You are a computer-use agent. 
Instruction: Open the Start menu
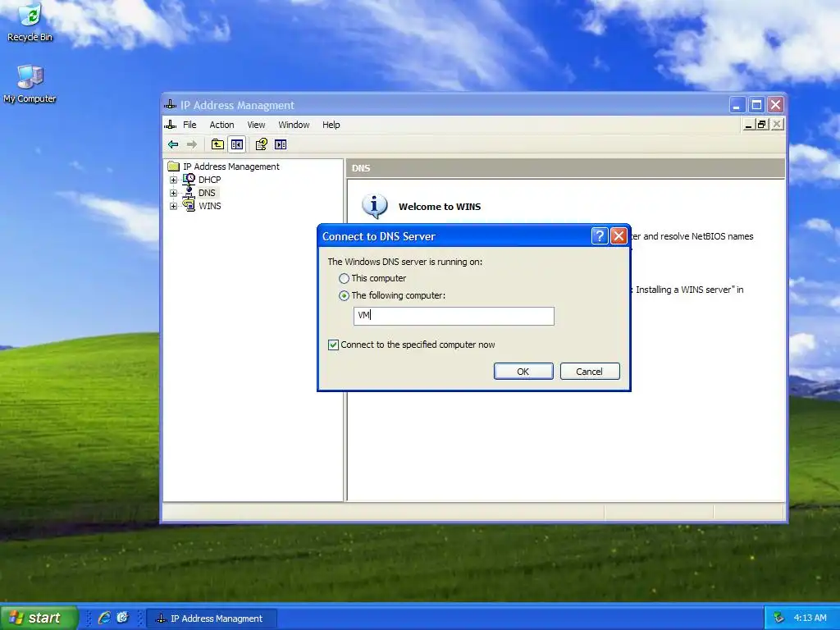[39, 618]
